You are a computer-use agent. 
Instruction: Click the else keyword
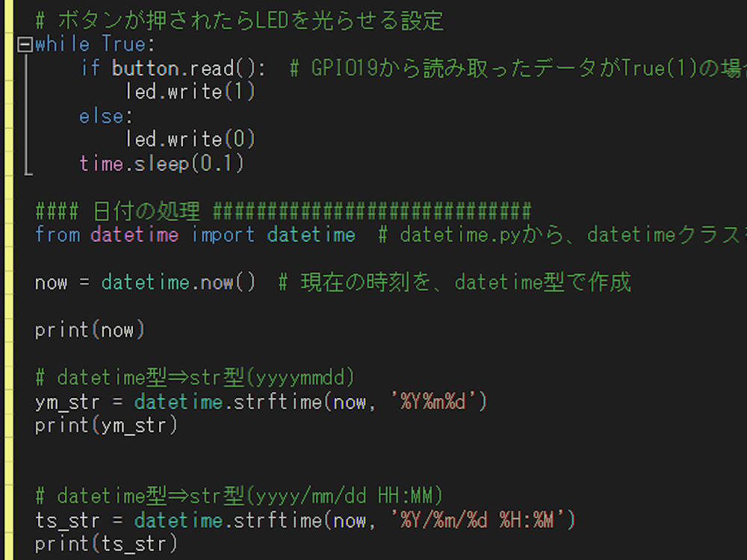[102, 116]
